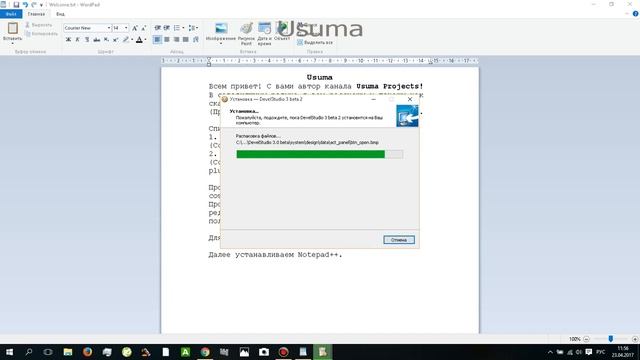
Task: Show hidden system tray icons chevron
Action: pos(550,352)
